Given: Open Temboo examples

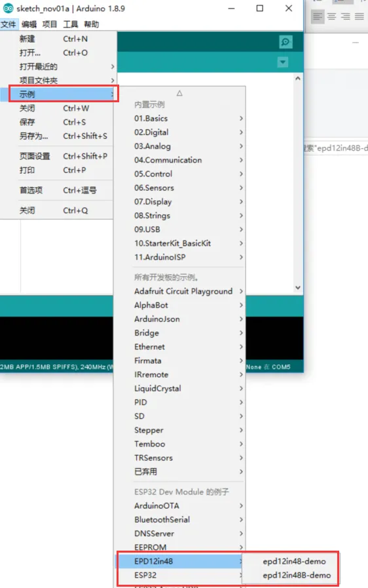Looking at the screenshot, I should [179, 444].
